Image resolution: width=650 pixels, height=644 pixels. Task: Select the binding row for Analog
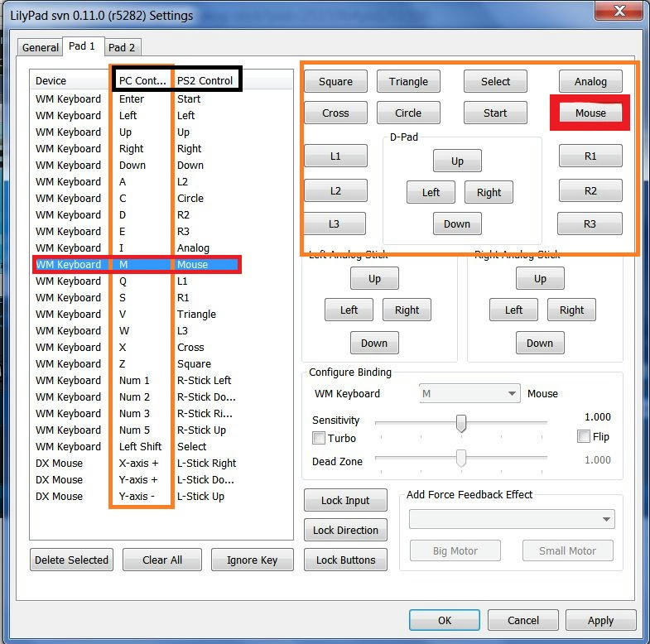[137, 248]
